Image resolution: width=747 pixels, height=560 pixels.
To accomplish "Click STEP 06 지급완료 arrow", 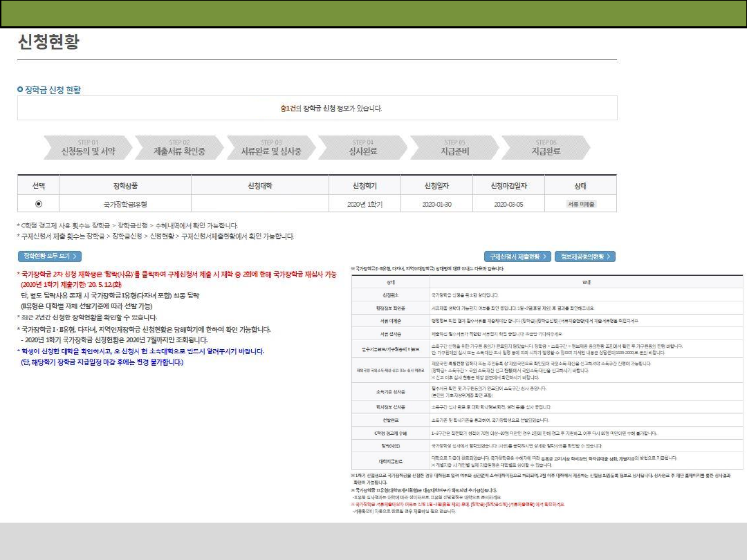I will [x=545, y=148].
